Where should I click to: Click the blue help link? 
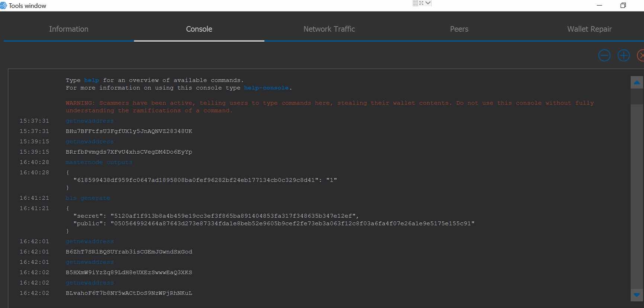[91, 80]
